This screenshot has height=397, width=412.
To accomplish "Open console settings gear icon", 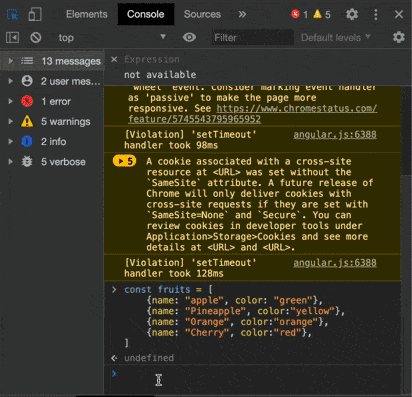I will click(x=399, y=37).
